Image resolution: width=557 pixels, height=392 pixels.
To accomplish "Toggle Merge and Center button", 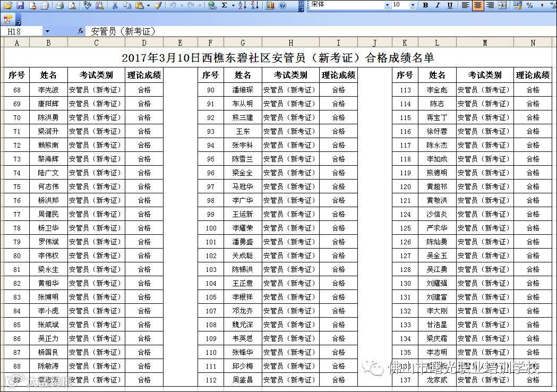I will [x=502, y=5].
